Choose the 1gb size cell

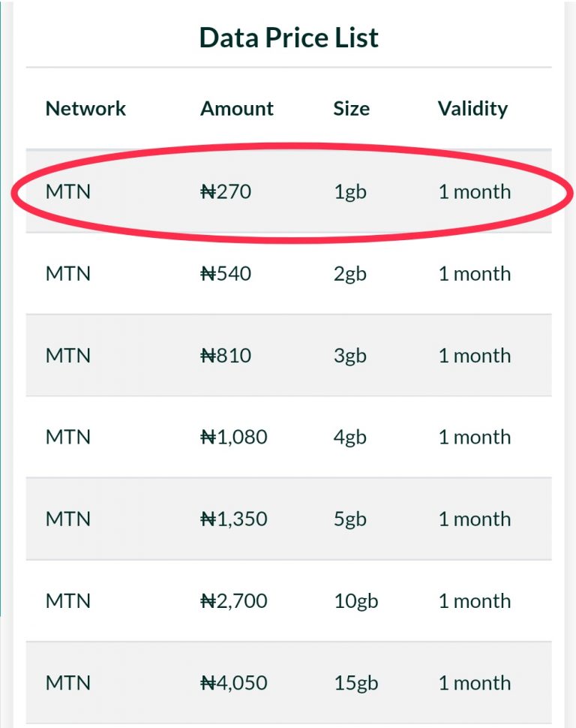pos(350,192)
